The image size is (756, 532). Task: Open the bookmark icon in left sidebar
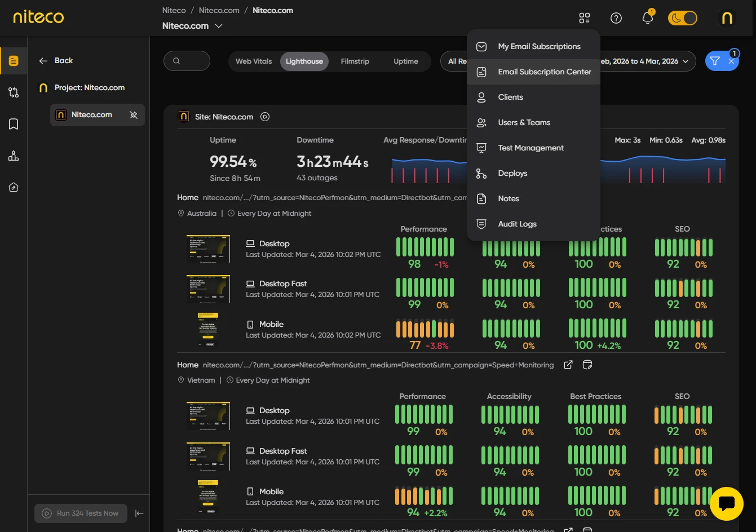[14, 124]
